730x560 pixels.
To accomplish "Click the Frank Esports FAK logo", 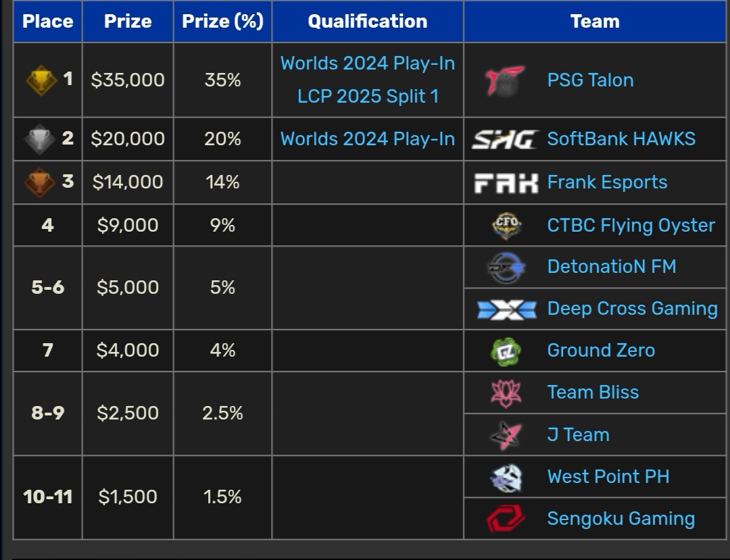I will point(506,182).
